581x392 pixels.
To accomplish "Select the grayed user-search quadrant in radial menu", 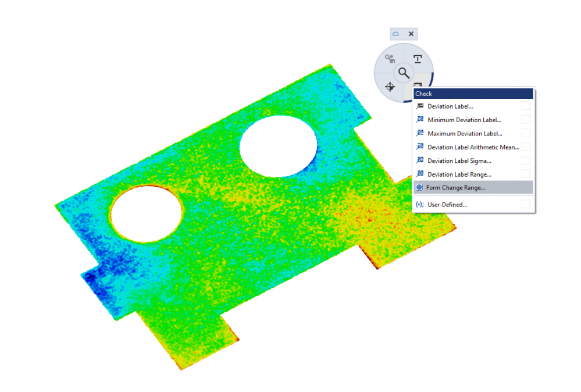I will tap(390, 59).
